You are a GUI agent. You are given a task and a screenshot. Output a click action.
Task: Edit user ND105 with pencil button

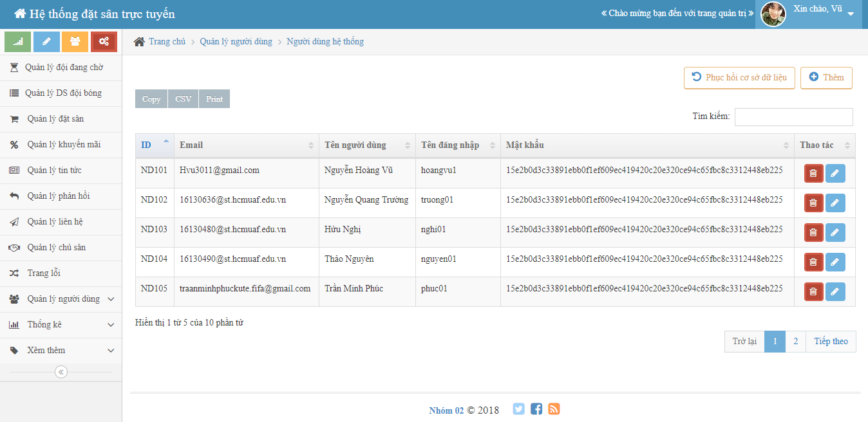(x=835, y=291)
